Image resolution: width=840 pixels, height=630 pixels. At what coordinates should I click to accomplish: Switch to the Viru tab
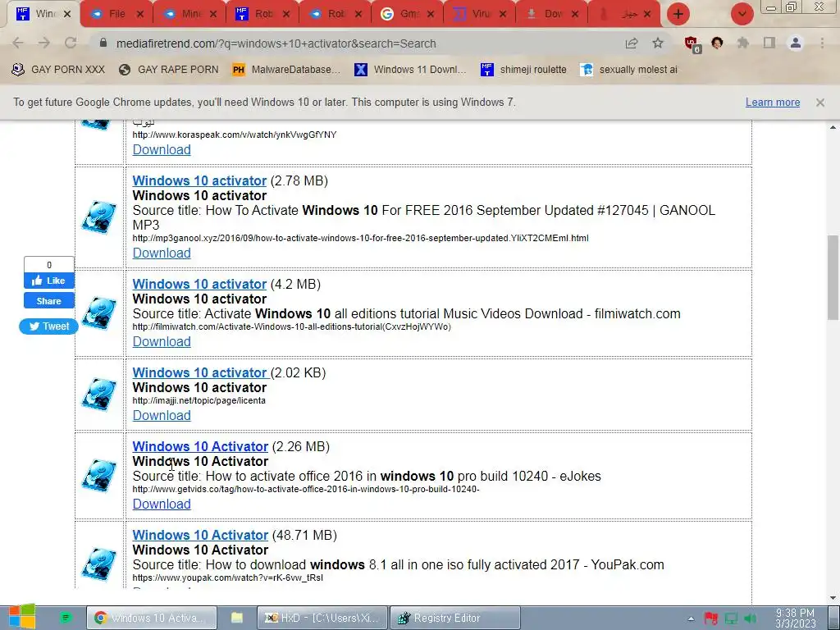coord(481,14)
